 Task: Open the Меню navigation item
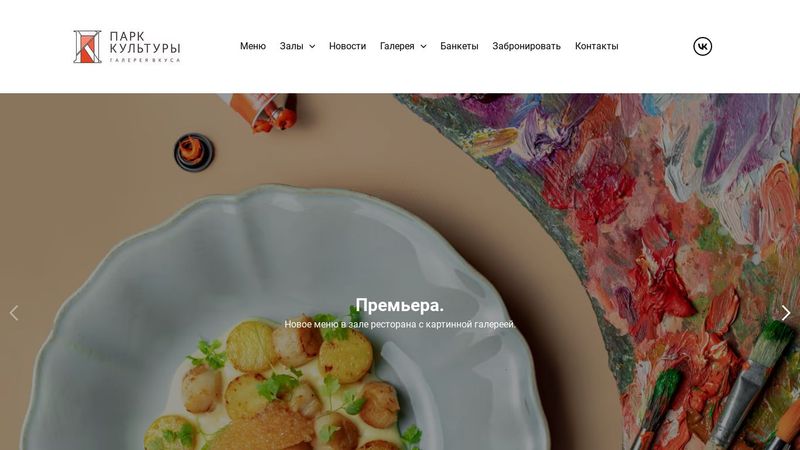point(253,46)
